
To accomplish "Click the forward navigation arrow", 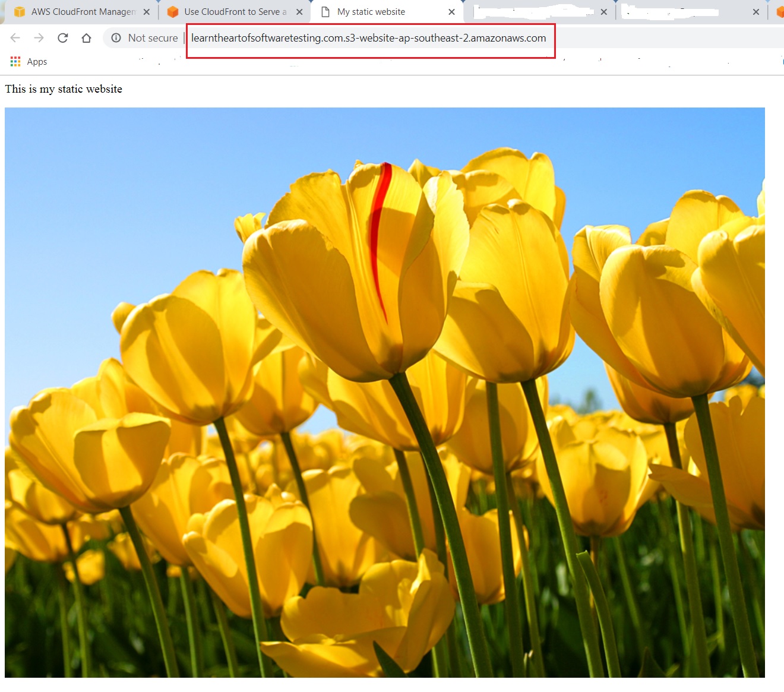I will (x=39, y=38).
